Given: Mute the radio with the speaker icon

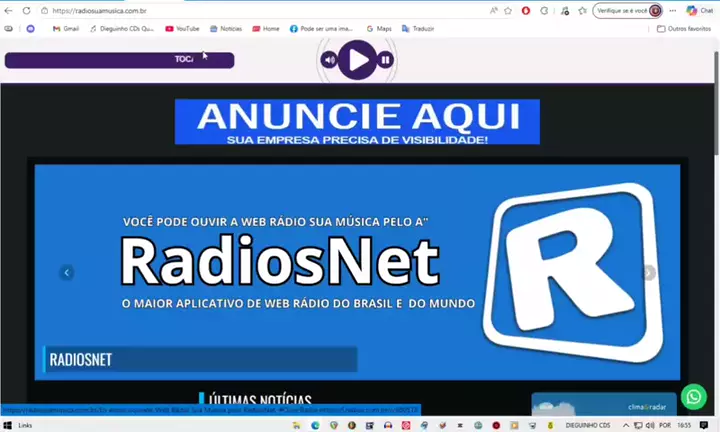Looking at the screenshot, I should pos(329,60).
